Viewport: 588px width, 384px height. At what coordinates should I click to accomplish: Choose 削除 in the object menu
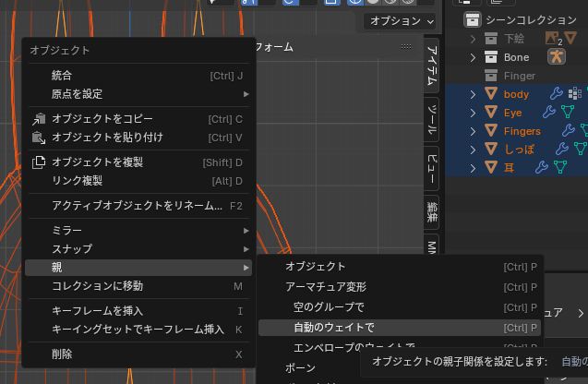click(138, 354)
